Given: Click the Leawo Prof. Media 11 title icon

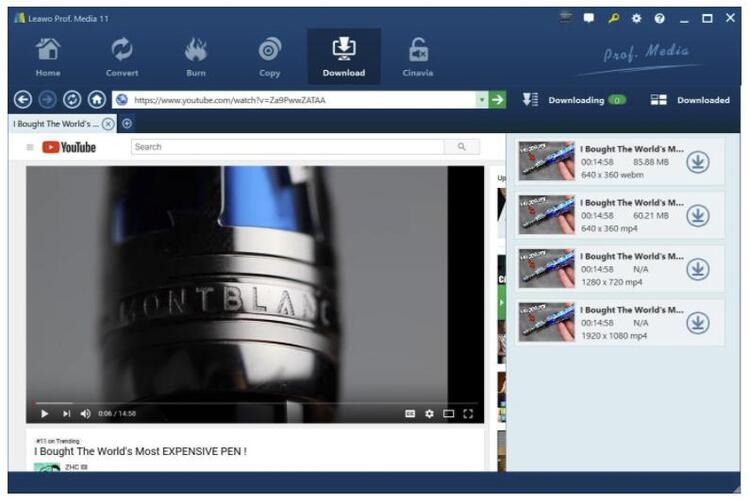Looking at the screenshot, I should (x=20, y=18).
